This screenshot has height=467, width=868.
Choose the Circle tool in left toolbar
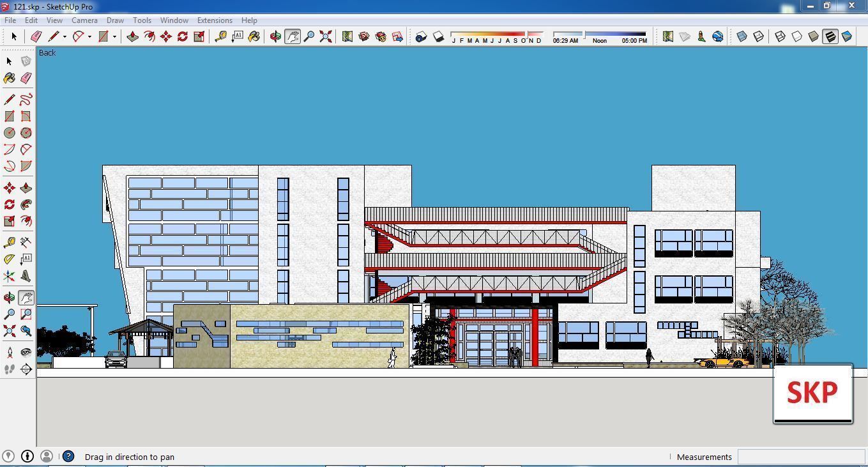(9, 133)
